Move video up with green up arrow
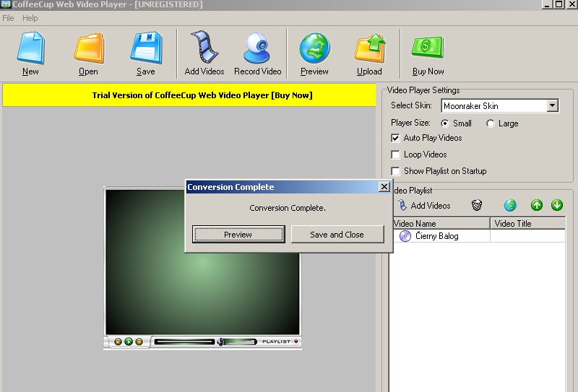The height and width of the screenshot is (392, 578). pos(537,205)
